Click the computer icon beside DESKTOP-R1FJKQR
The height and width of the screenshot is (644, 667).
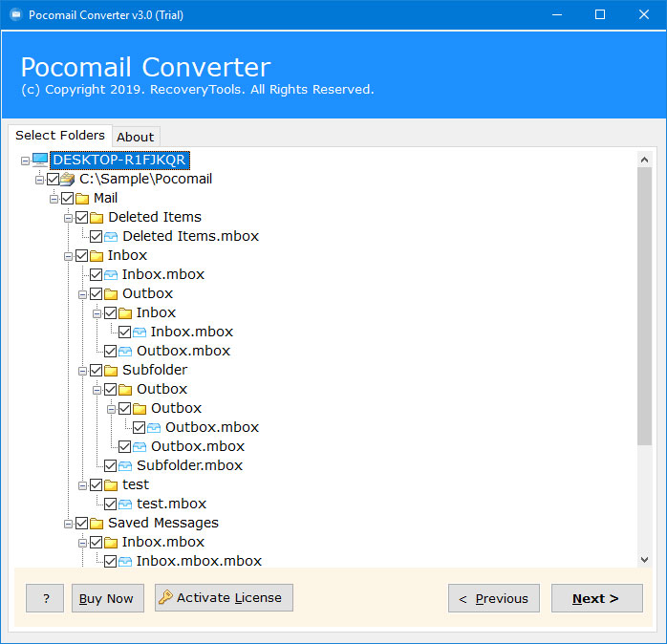tap(40, 160)
